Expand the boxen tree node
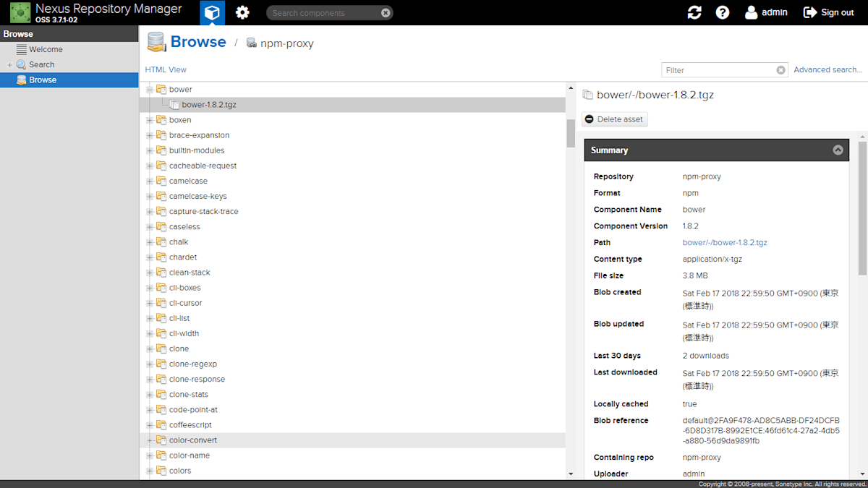This screenshot has width=868, height=488. [150, 120]
